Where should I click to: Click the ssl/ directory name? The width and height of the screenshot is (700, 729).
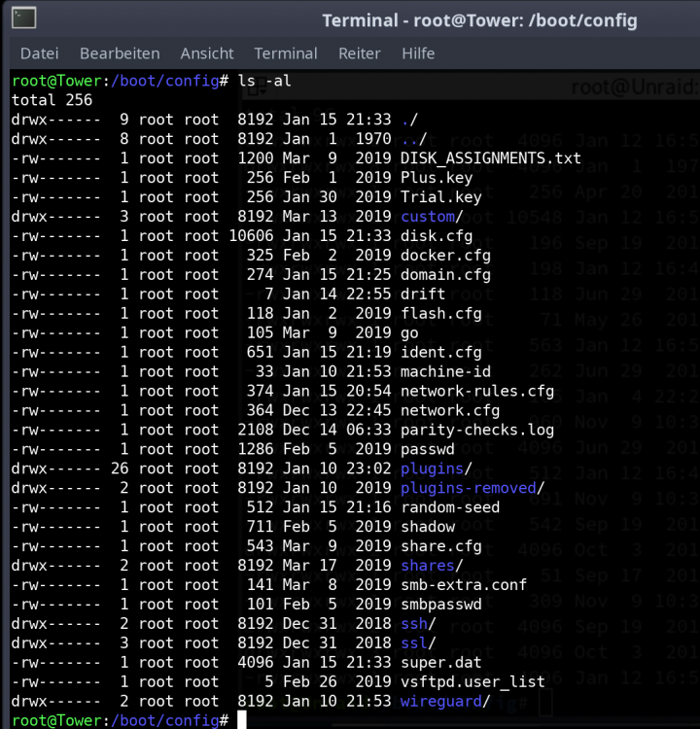click(418, 643)
